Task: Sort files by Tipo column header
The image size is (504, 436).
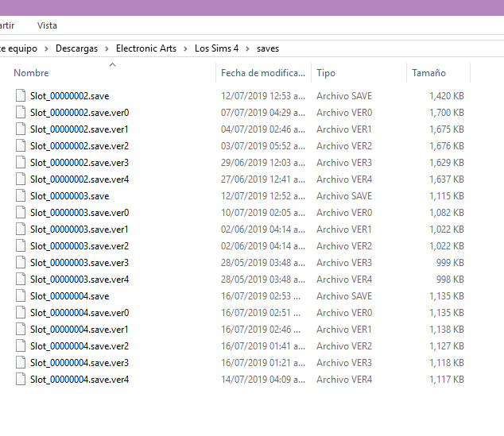Action: pos(326,73)
